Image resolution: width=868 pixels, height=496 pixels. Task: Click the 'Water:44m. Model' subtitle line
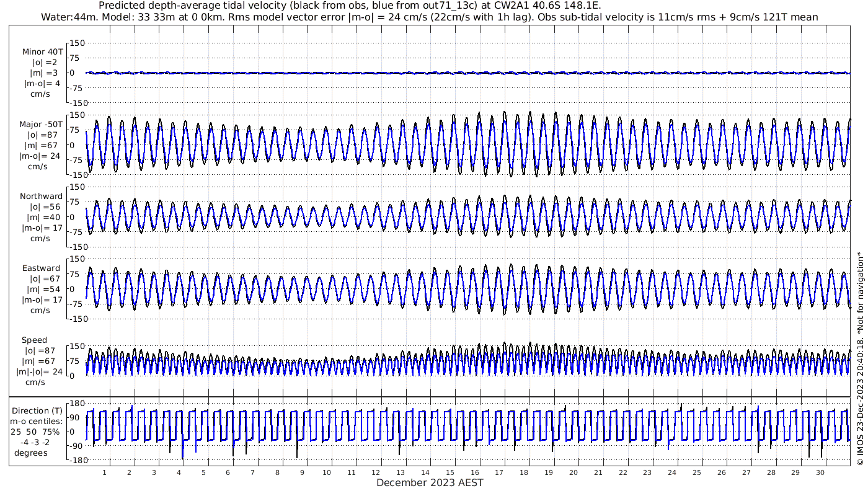[429, 17]
